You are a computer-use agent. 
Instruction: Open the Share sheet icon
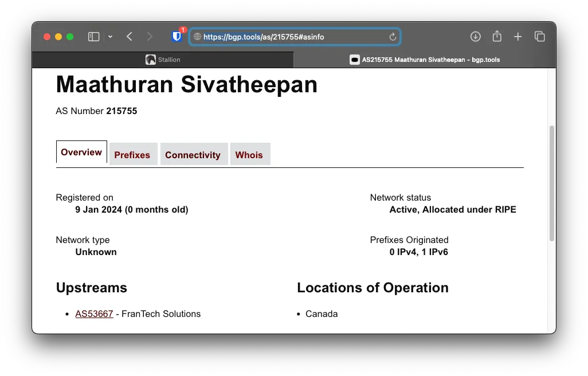[497, 37]
